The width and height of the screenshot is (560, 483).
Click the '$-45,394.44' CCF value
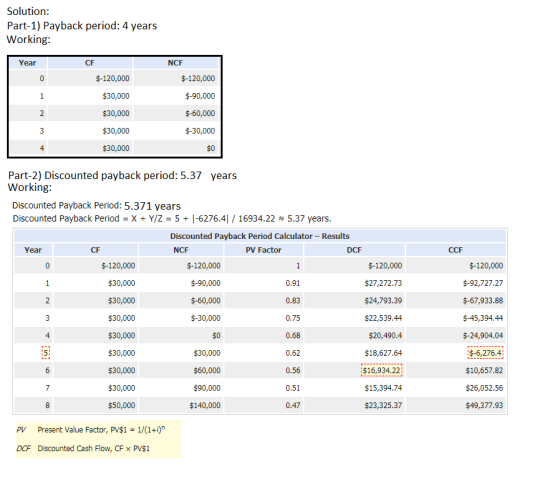483,318
